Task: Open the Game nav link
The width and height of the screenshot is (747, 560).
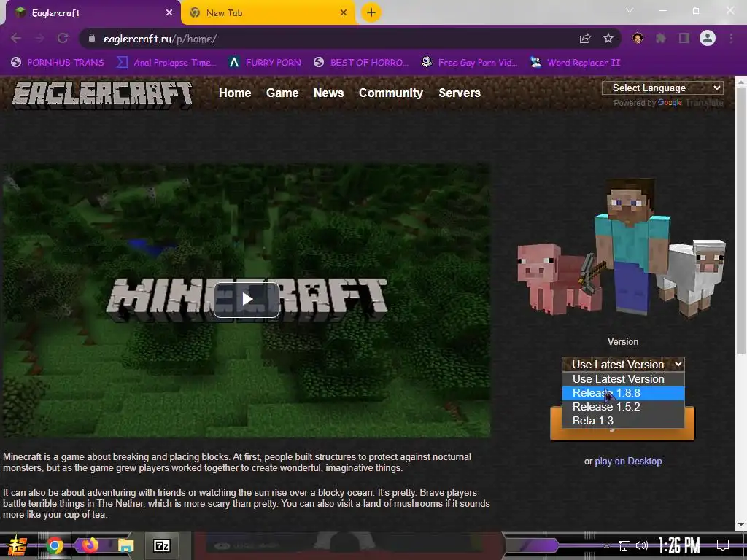Action: coord(282,93)
